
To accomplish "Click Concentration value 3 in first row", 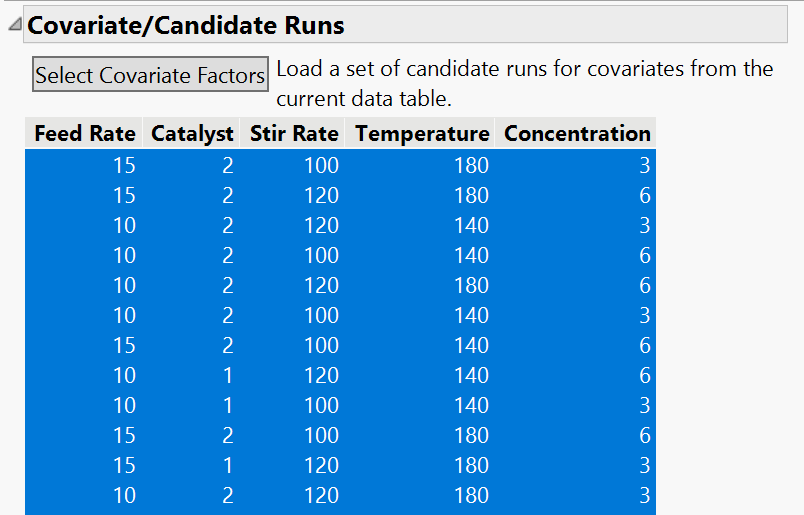I will click(x=645, y=165).
